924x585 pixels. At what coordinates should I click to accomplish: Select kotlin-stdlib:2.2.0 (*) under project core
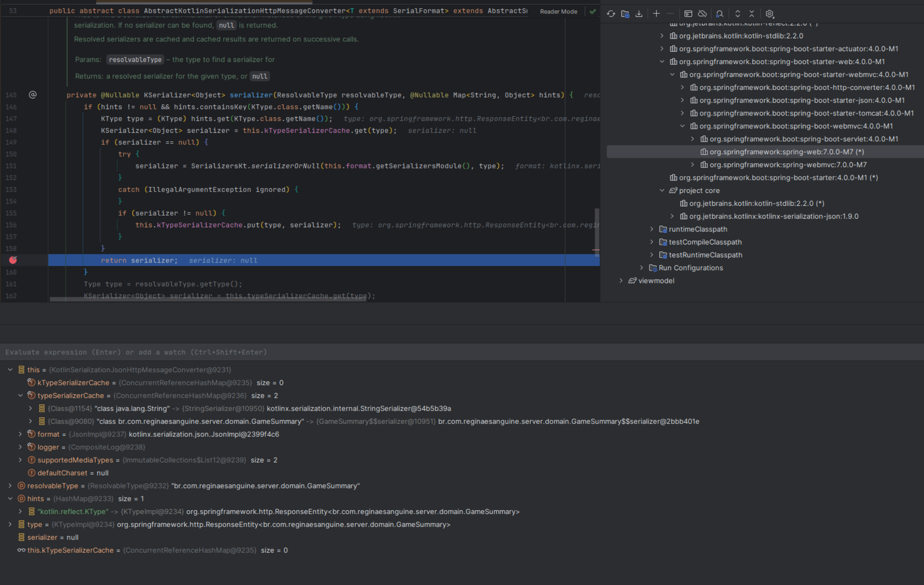click(752, 203)
